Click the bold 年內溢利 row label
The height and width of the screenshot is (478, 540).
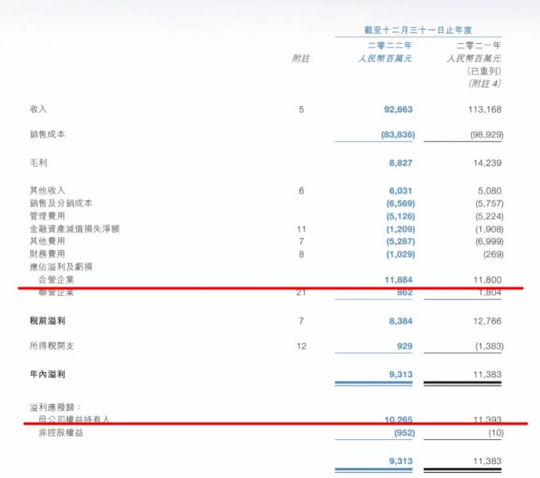tap(47, 374)
